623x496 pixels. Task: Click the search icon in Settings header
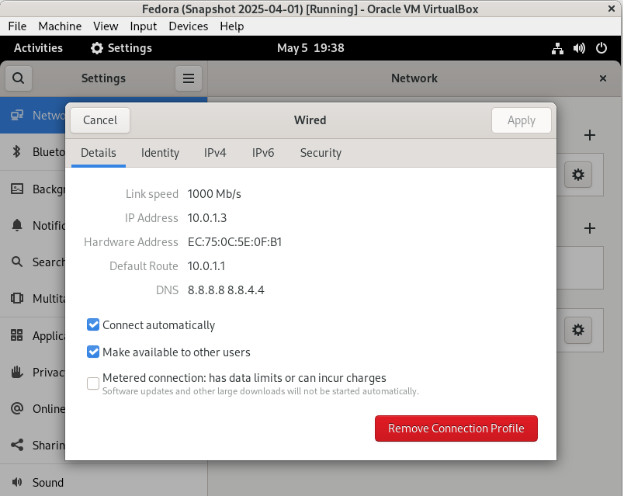point(18,78)
